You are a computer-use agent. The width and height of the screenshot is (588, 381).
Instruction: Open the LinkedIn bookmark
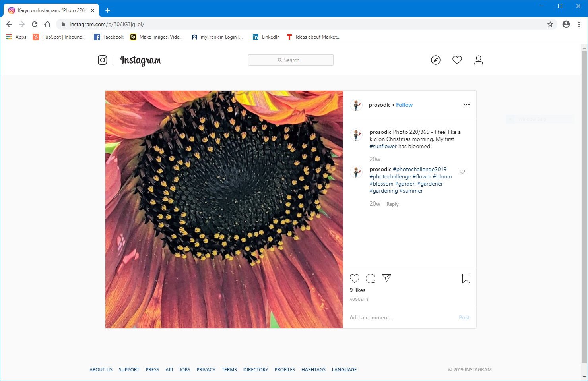click(266, 37)
